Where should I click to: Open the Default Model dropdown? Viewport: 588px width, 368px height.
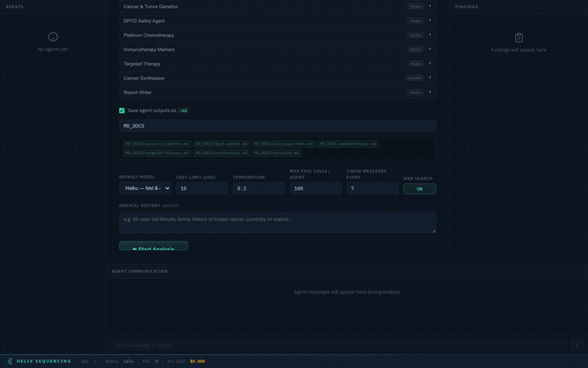pos(145,188)
